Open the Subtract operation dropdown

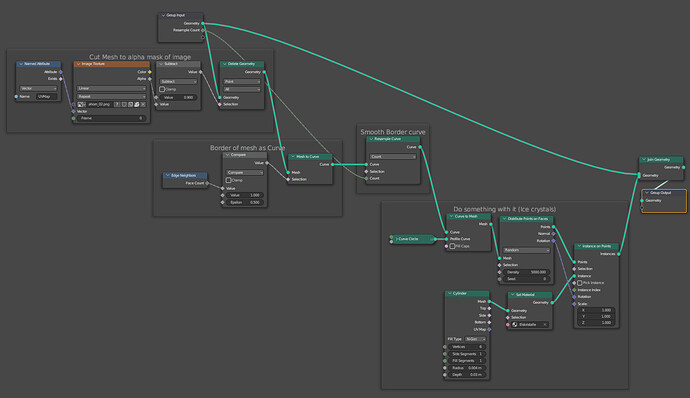[178, 81]
